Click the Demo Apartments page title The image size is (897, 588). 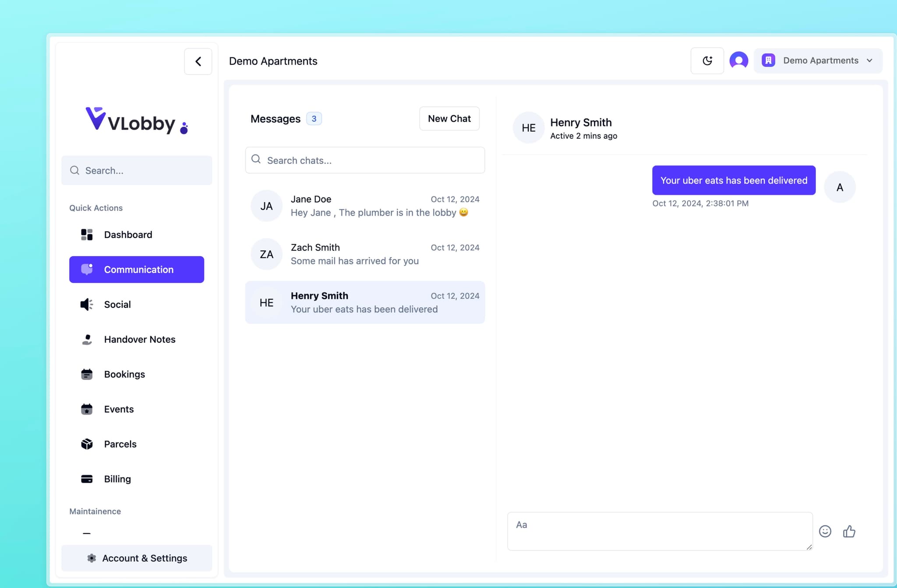tap(273, 61)
